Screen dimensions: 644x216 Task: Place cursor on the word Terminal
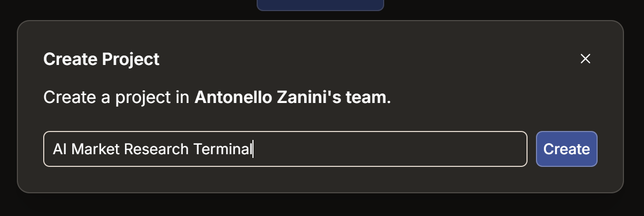point(222,149)
